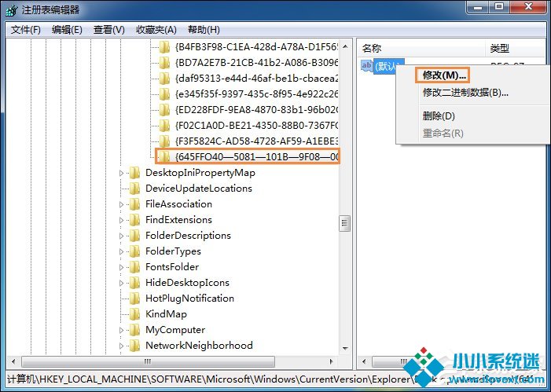Click folder icon of {F02C1A0D-BE21-4350 key
551x392 pixels.
click(164, 126)
